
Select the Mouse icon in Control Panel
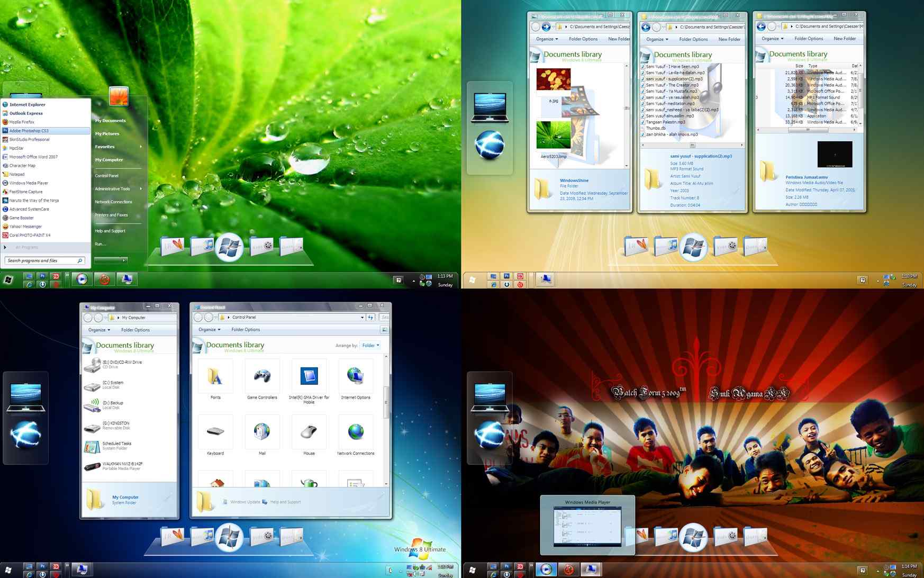(309, 431)
